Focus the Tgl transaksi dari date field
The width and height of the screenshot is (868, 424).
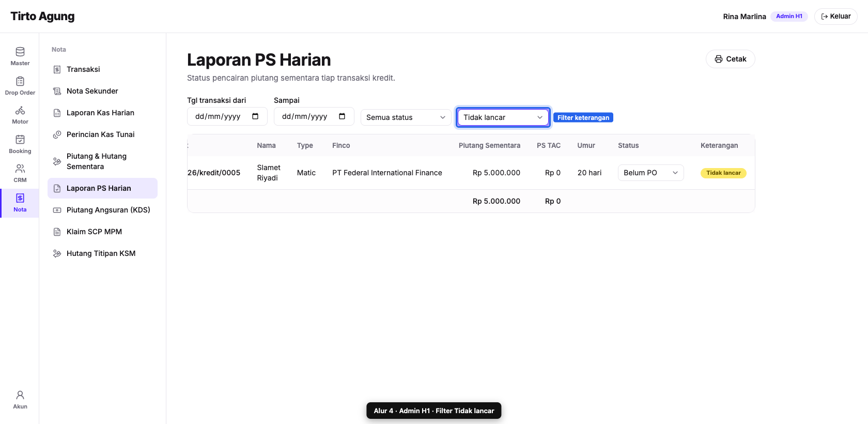point(227,116)
